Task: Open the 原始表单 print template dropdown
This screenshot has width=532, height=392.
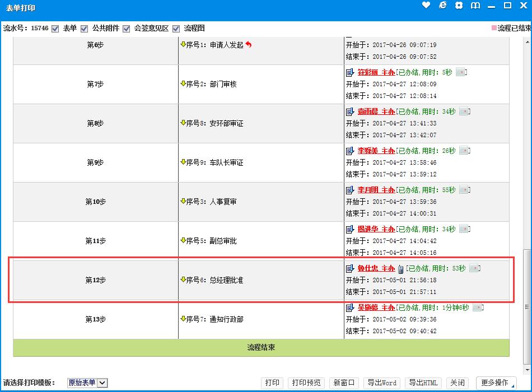Action: pos(87,383)
